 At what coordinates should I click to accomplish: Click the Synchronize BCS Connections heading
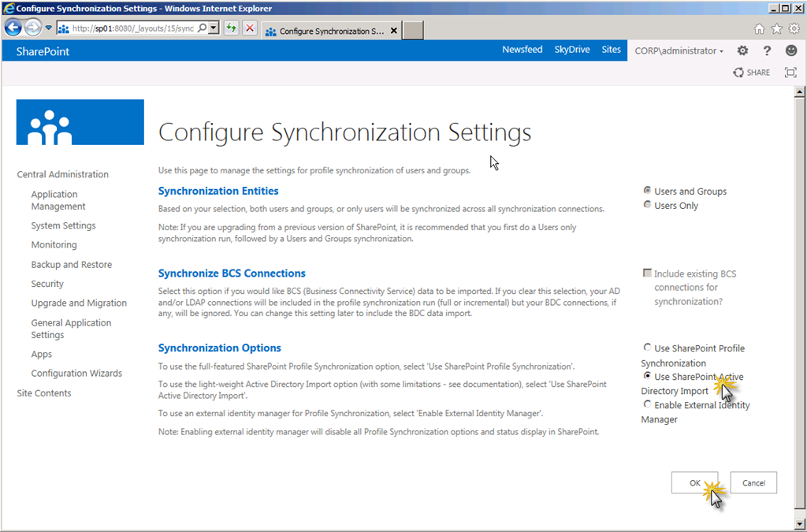232,273
